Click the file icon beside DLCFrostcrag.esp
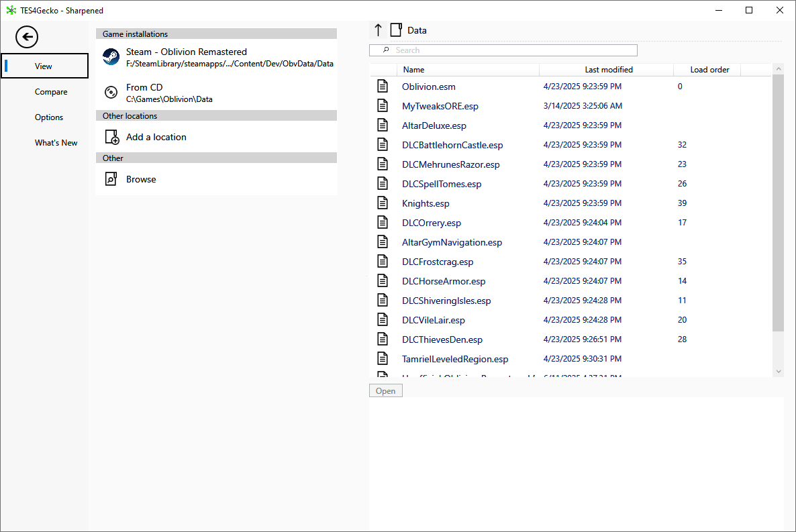Image resolution: width=796 pixels, height=532 pixels. pos(383,262)
